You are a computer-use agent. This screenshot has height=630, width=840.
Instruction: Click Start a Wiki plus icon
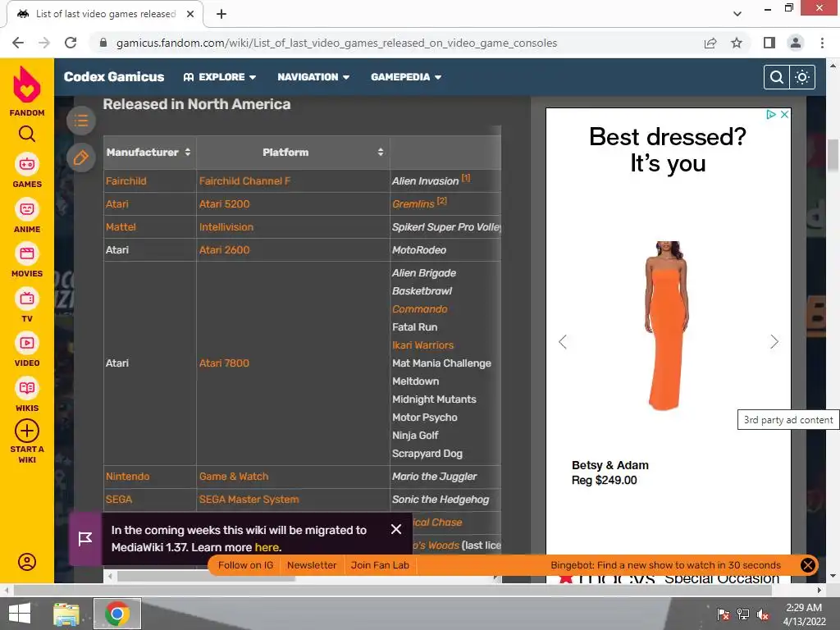[27, 431]
